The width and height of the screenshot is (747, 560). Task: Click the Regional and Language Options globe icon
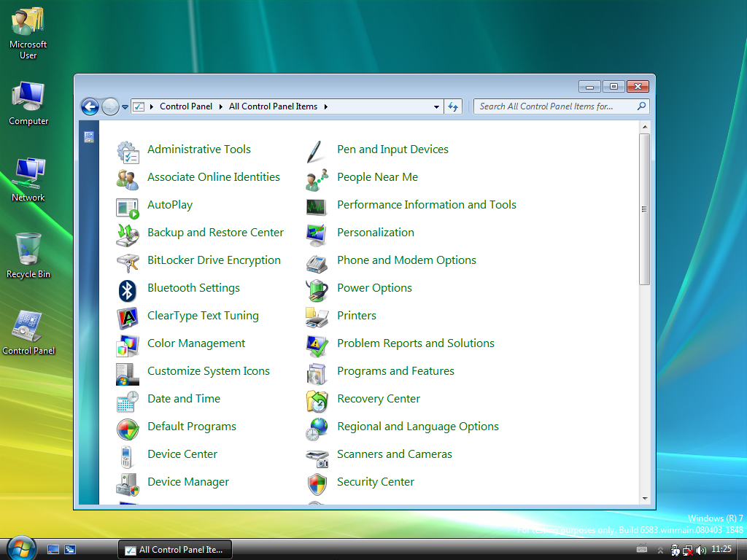tap(317, 429)
